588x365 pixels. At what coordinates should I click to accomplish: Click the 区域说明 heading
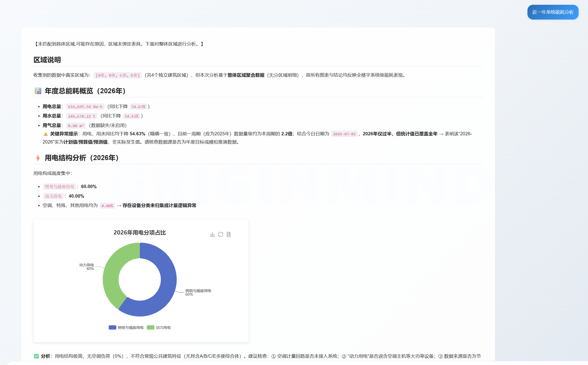47,60
